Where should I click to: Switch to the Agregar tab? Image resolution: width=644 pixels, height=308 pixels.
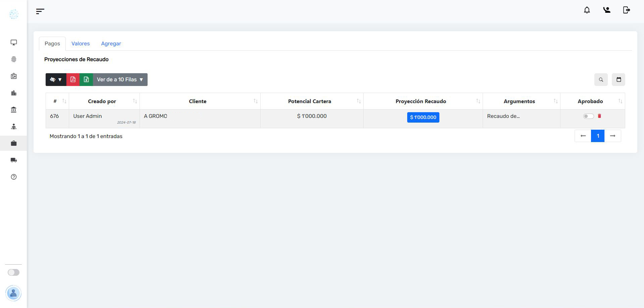click(111, 44)
